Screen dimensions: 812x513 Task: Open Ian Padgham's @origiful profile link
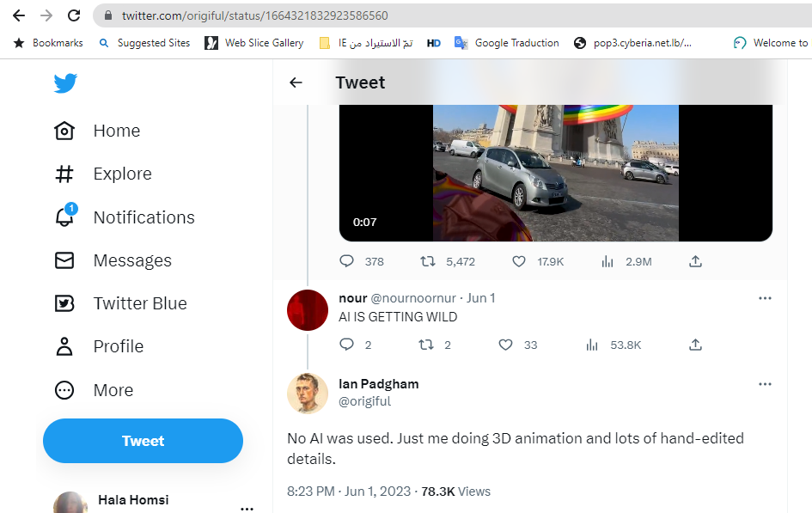coord(364,401)
